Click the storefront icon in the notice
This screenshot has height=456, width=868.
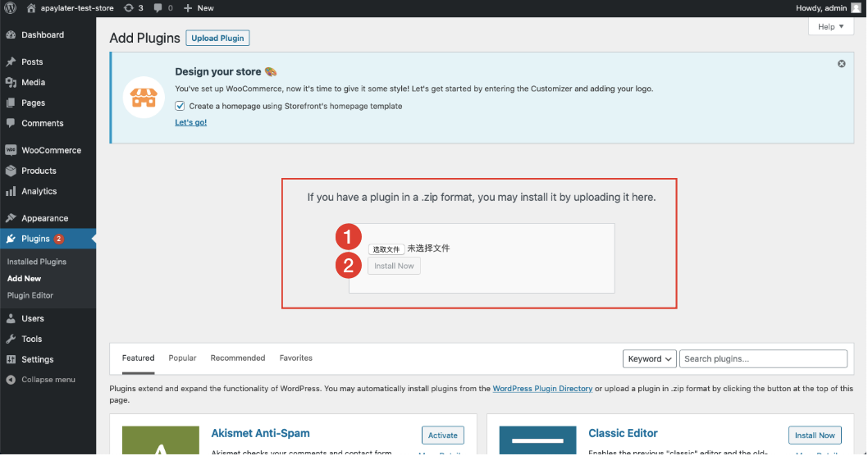(144, 98)
